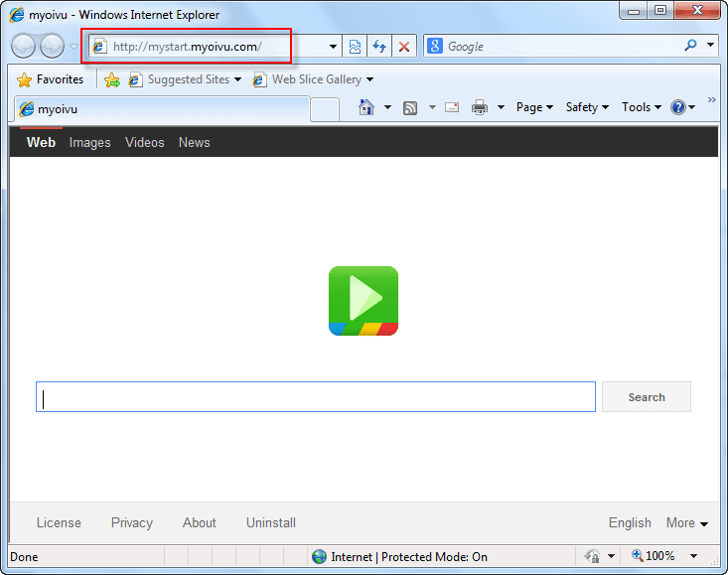Open the License link

click(x=59, y=522)
